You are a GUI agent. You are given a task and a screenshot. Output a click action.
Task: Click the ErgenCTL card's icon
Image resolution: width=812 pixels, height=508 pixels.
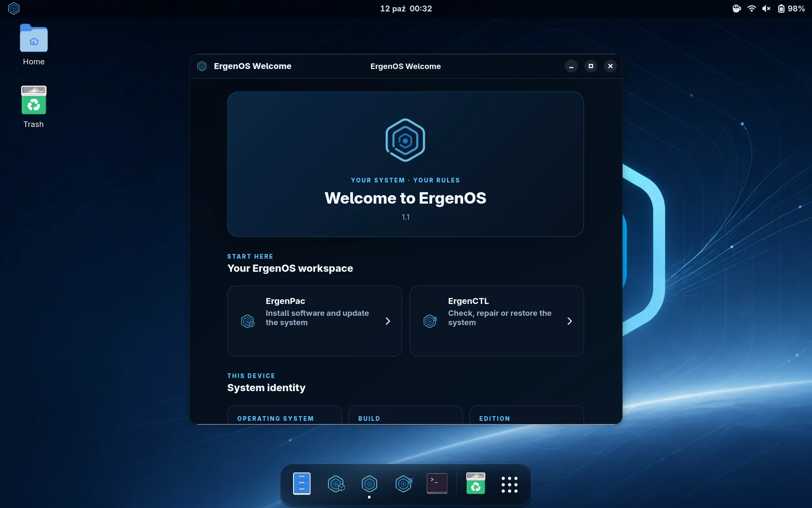click(430, 321)
